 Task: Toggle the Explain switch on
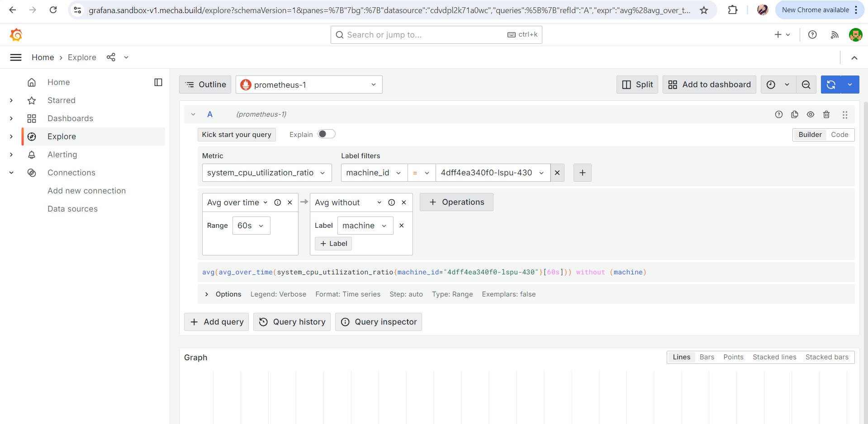326,134
